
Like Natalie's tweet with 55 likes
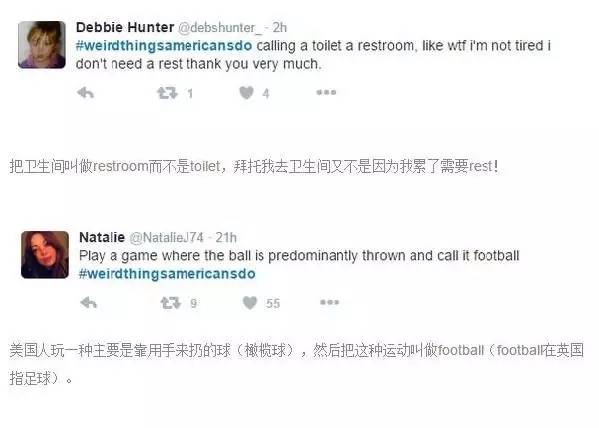pyautogui.click(x=250, y=303)
